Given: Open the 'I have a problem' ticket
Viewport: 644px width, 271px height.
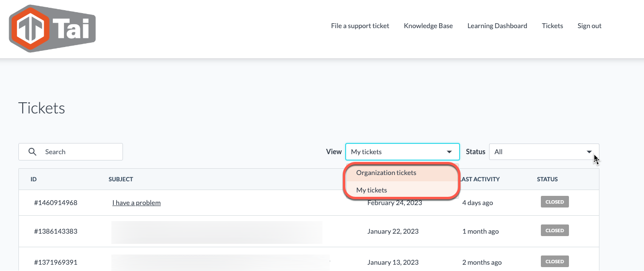Looking at the screenshot, I should click(136, 203).
